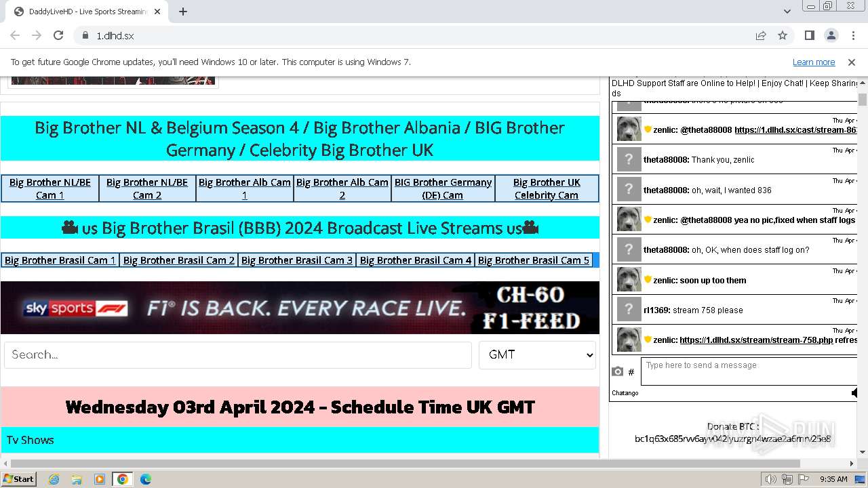Viewport: 868px width, 488px height.
Task: Click zenlic's avatar on 'soon up too them'
Action: click(x=629, y=279)
